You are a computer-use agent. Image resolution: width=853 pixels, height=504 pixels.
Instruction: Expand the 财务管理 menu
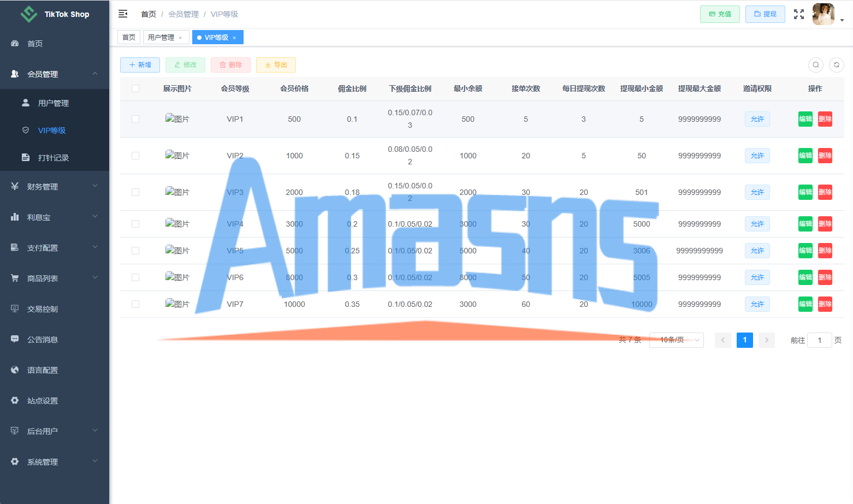pyautogui.click(x=55, y=186)
